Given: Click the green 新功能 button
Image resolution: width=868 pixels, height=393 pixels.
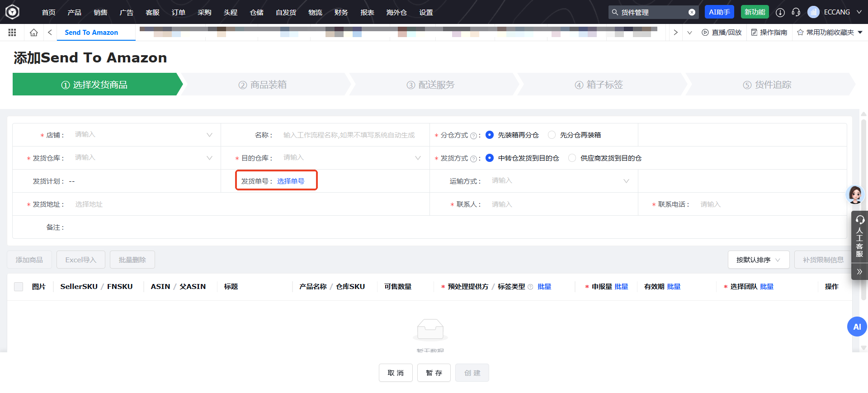Looking at the screenshot, I should point(755,12).
